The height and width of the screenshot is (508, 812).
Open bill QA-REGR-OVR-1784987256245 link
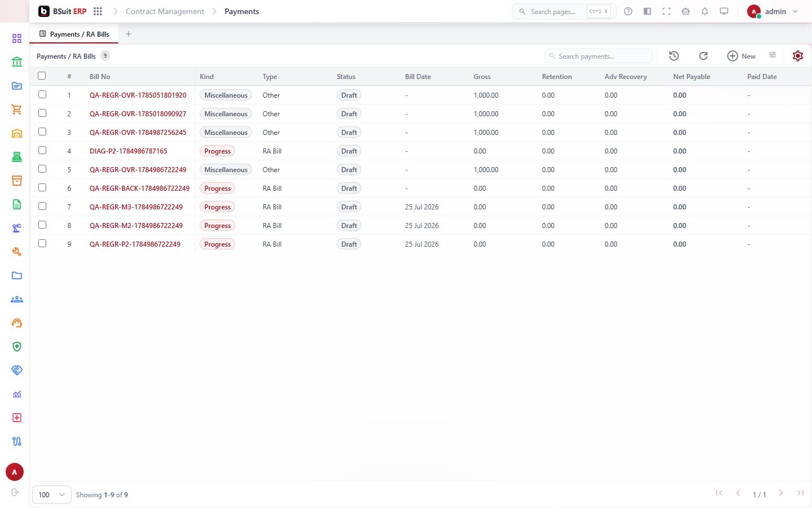coord(138,133)
